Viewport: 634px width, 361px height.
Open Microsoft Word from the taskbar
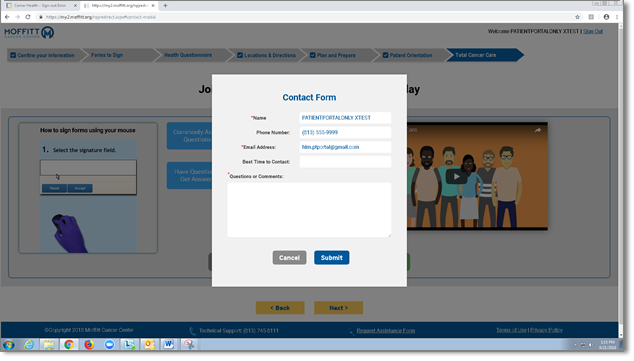point(169,344)
